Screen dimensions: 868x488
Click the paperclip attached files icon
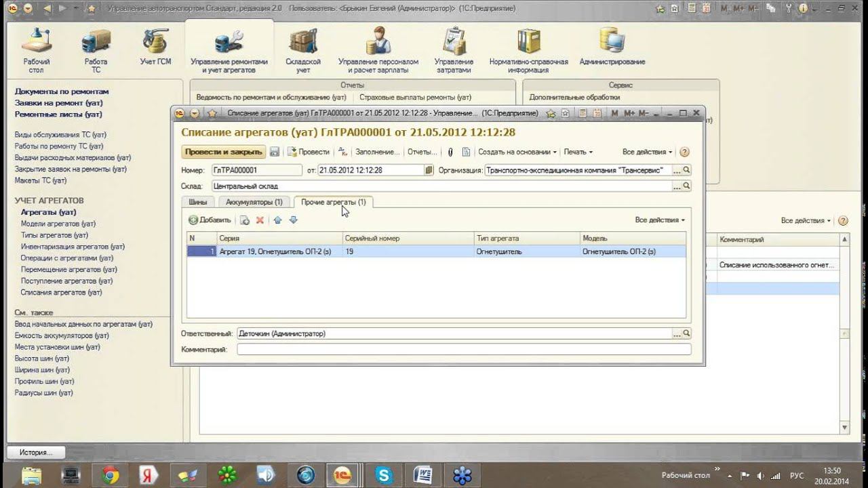pos(450,152)
